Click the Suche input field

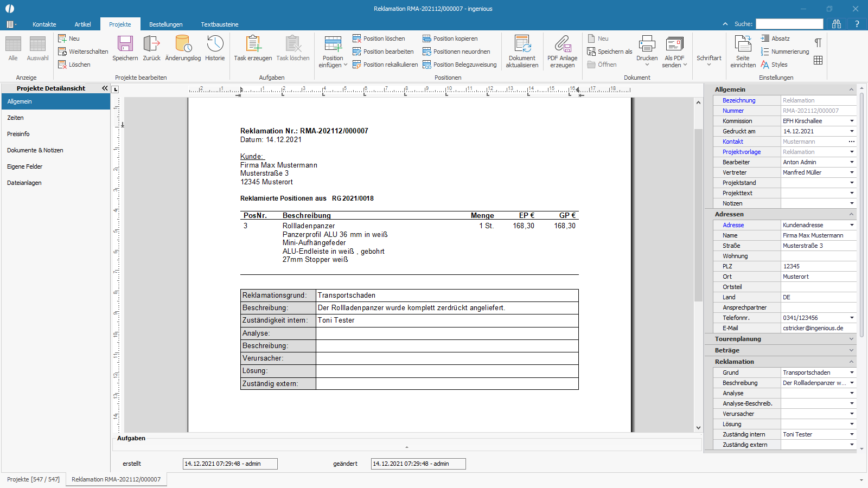(x=789, y=24)
